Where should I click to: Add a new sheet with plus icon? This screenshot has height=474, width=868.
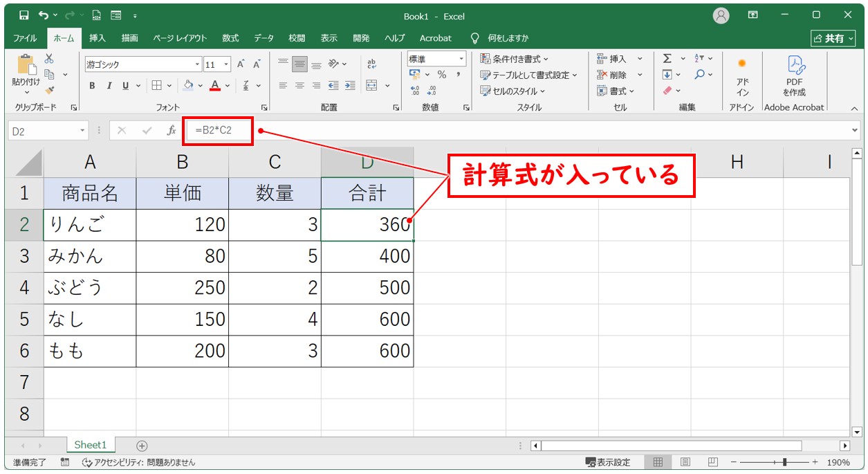142,446
